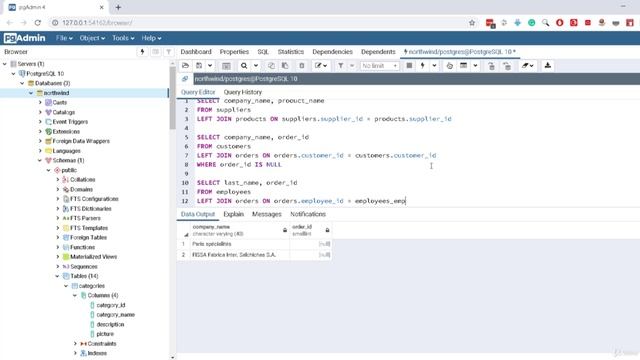Open the Edit pencil dropdown
Viewport: 640px width, 360px height.
(x=321, y=66)
